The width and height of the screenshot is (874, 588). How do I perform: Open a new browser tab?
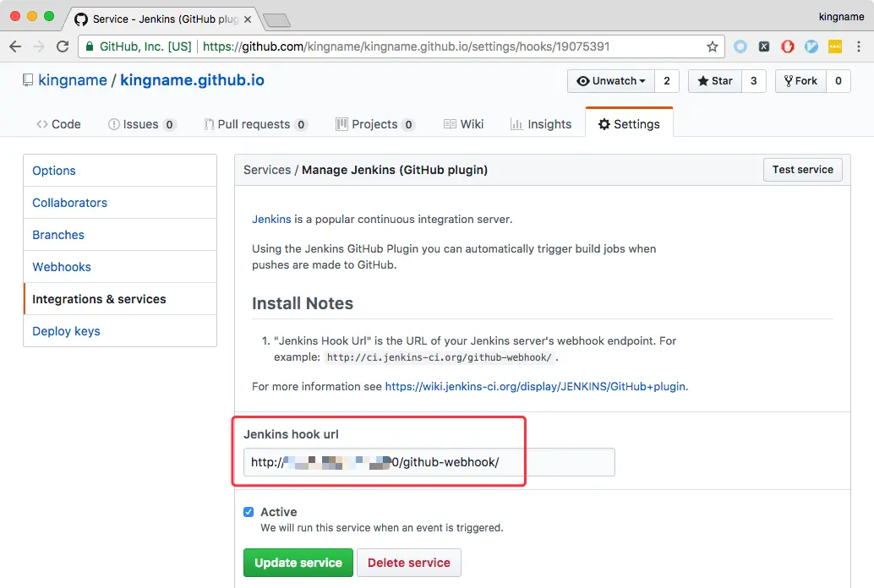(x=276, y=20)
